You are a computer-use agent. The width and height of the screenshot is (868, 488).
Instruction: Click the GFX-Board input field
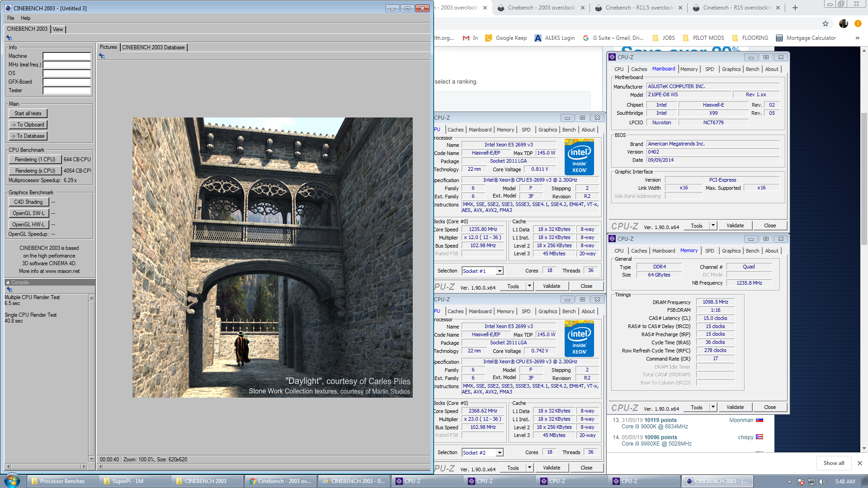coord(67,82)
